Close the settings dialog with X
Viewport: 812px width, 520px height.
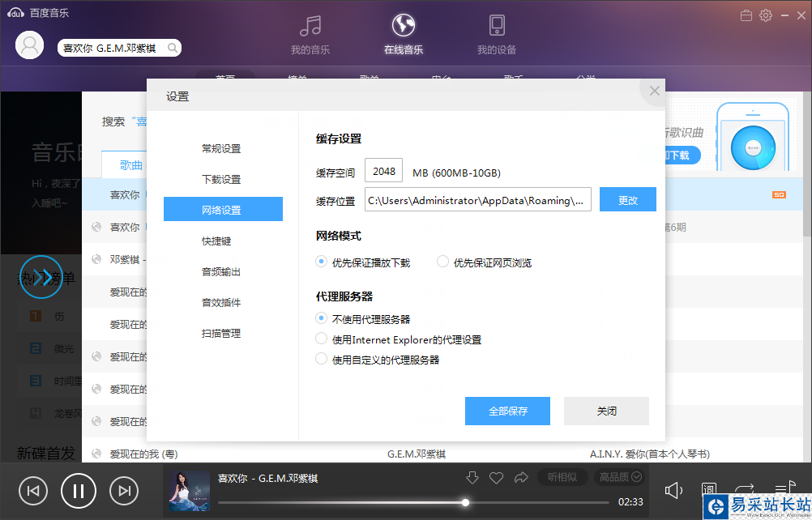[654, 91]
